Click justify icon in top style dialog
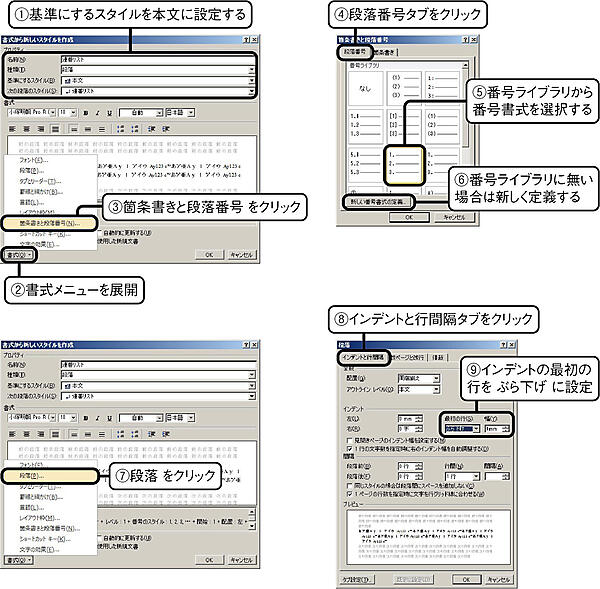The width and height of the screenshot is (600, 589). click(x=55, y=129)
